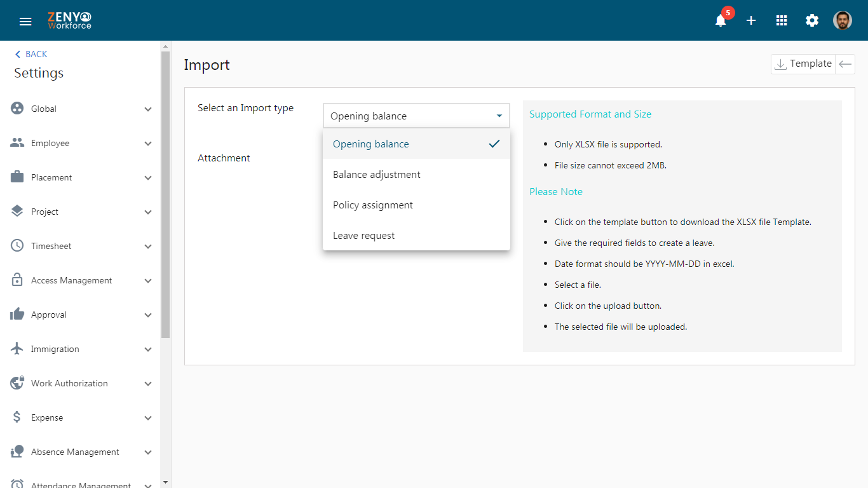Expand the Immigration section chevron

pyautogui.click(x=148, y=349)
